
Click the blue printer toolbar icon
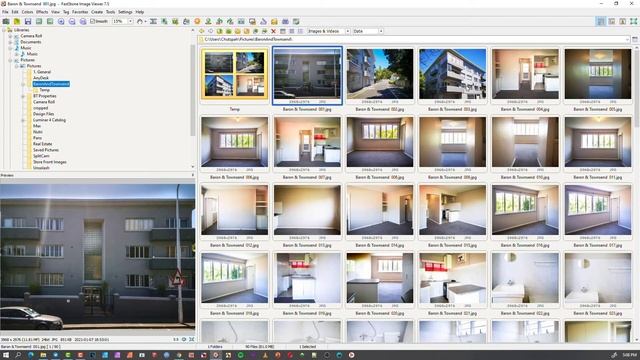click(x=285, y=21)
